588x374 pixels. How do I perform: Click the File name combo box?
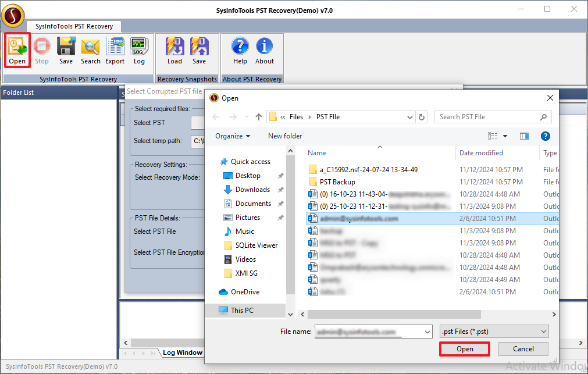[x=373, y=332]
